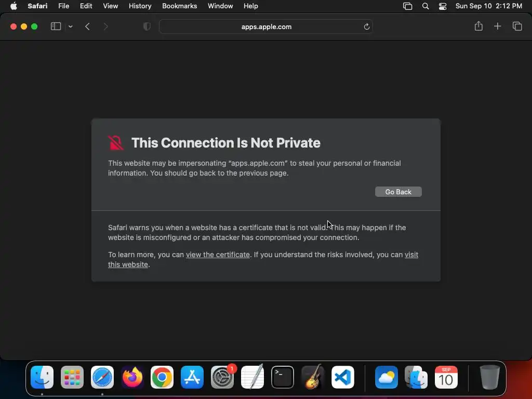Show the tab overview icon
The height and width of the screenshot is (399, 532).
point(517,26)
